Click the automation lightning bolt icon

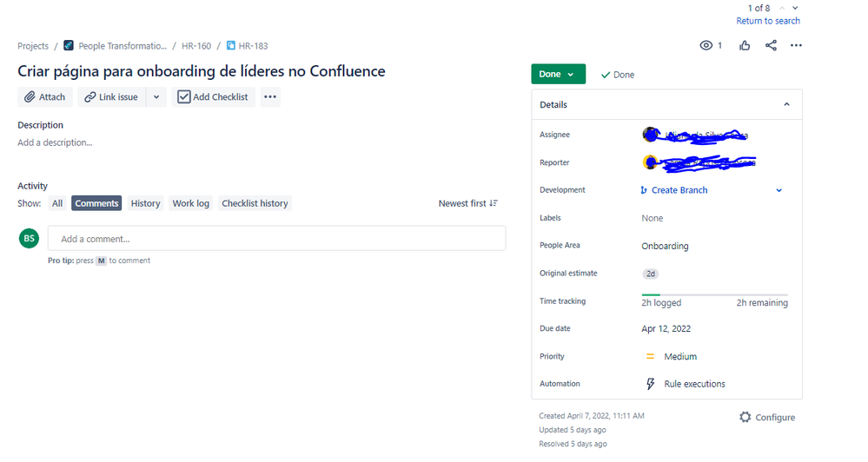(x=651, y=384)
